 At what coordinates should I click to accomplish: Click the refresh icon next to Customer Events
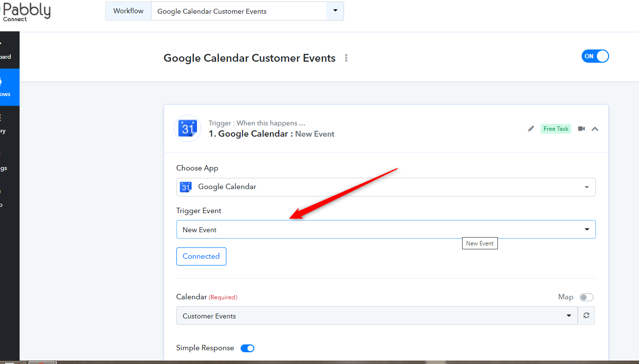click(587, 315)
